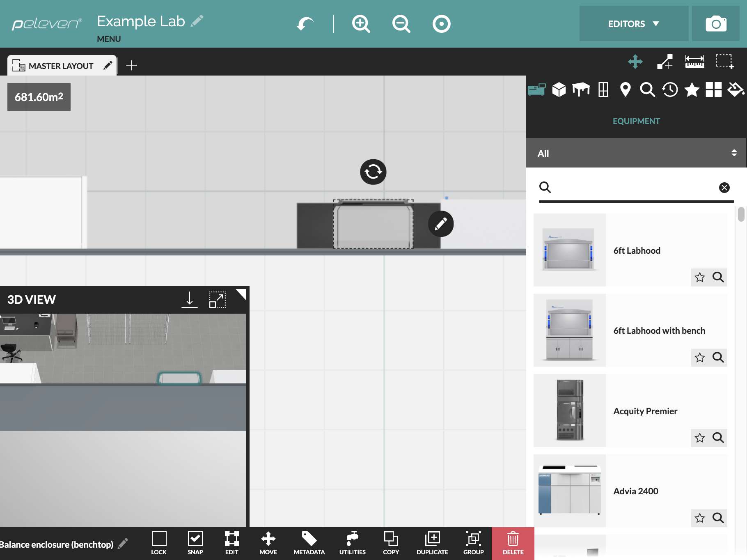The height and width of the screenshot is (560, 747).
Task: Add a new layout tab
Action: point(131,65)
